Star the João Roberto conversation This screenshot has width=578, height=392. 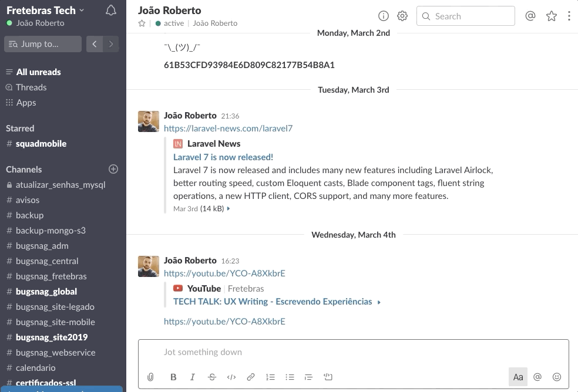pyautogui.click(x=142, y=23)
